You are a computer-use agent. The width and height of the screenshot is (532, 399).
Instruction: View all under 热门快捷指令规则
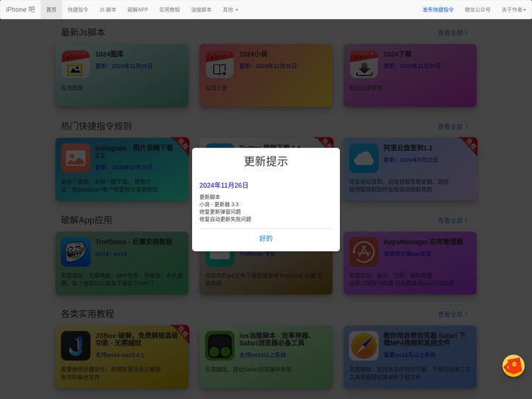tap(453, 126)
